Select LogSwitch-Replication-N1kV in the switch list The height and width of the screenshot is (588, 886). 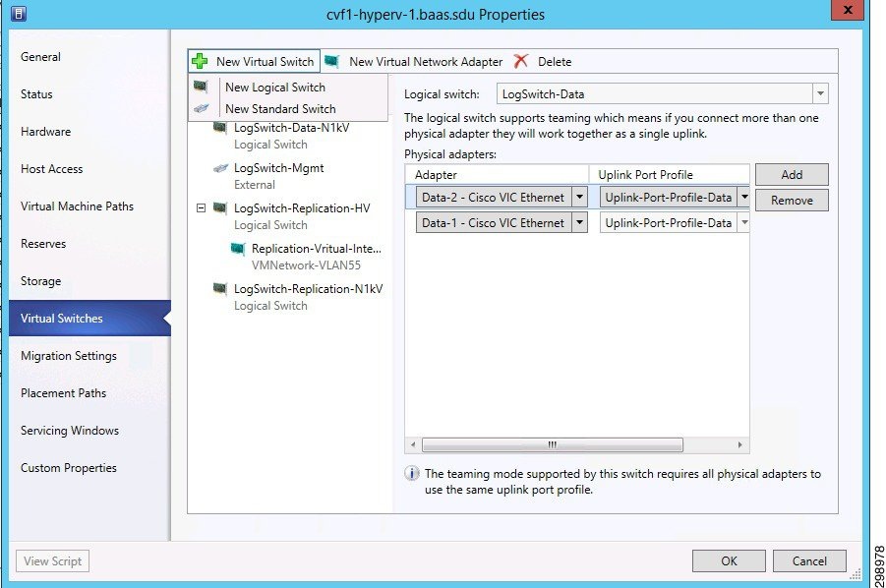308,289
